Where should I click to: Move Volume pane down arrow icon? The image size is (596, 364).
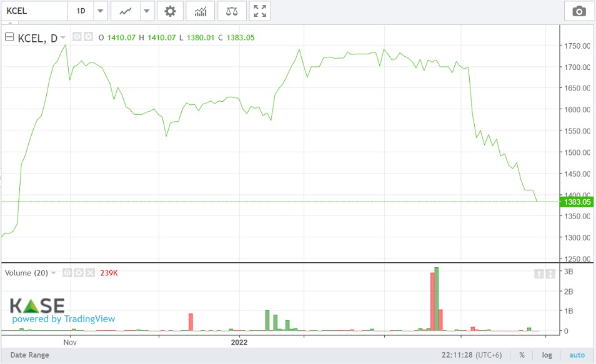click(x=550, y=273)
